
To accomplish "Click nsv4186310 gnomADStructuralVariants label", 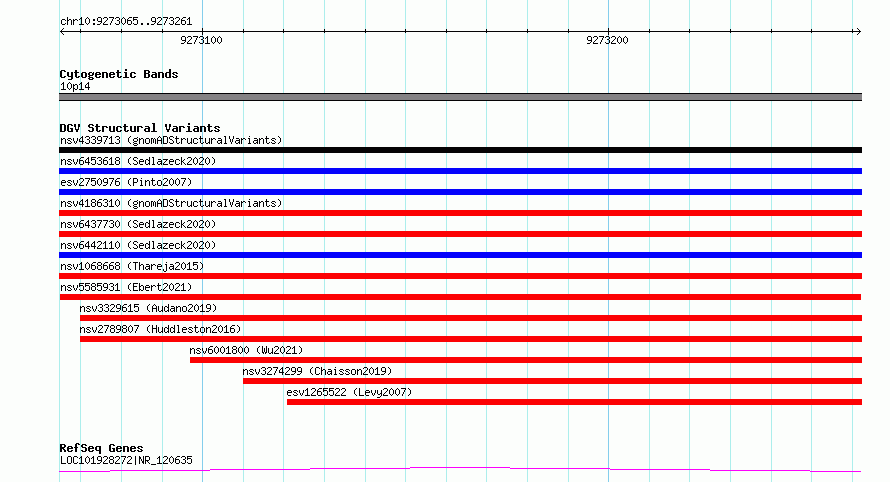I will pyautogui.click(x=171, y=203).
